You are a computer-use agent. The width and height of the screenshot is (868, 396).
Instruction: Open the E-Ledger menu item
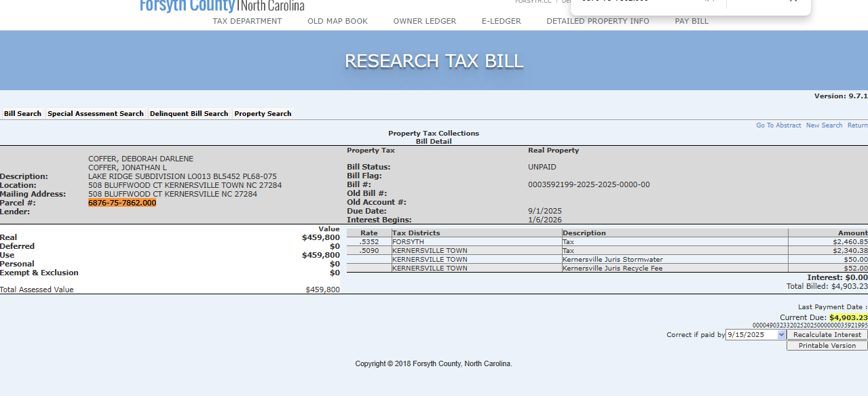(501, 21)
